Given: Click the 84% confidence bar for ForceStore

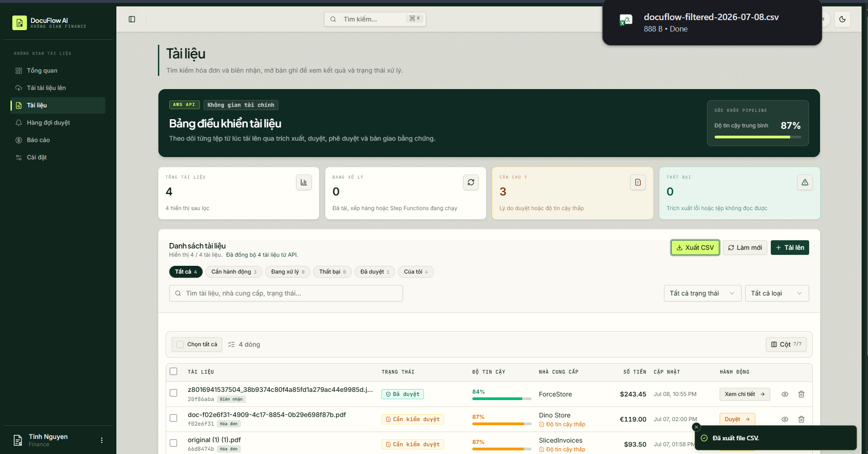Looking at the screenshot, I should pyautogui.click(x=502, y=399).
